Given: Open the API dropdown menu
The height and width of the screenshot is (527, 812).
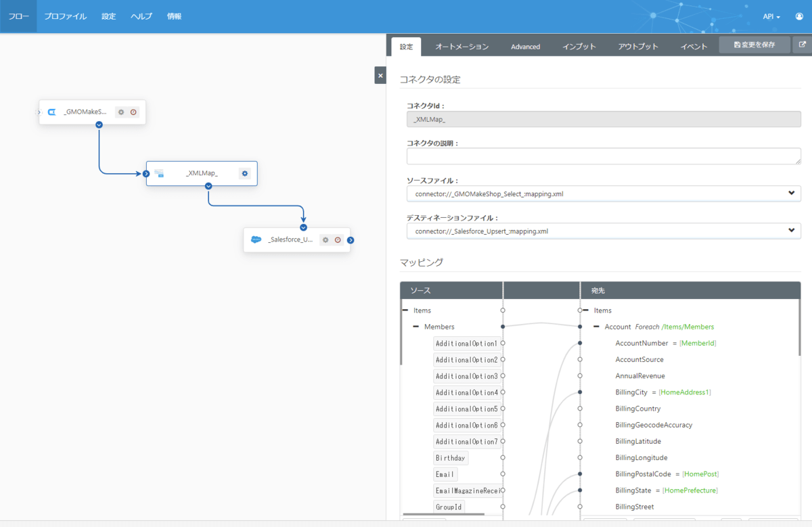Looking at the screenshot, I should 771,16.
